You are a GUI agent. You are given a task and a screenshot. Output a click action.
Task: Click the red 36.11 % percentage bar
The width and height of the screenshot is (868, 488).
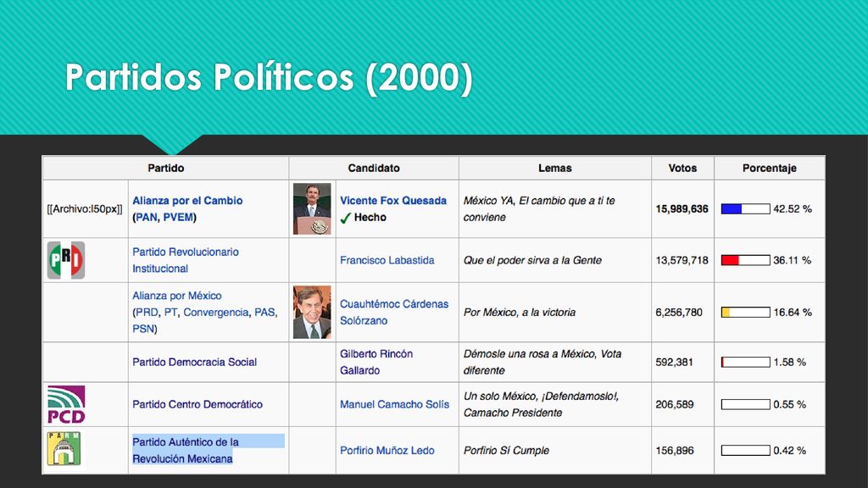click(x=745, y=260)
